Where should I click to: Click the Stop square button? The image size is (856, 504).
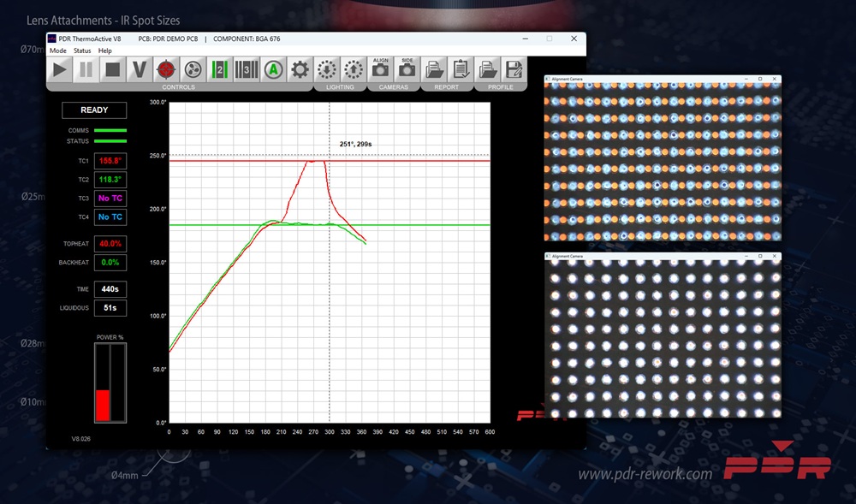112,69
